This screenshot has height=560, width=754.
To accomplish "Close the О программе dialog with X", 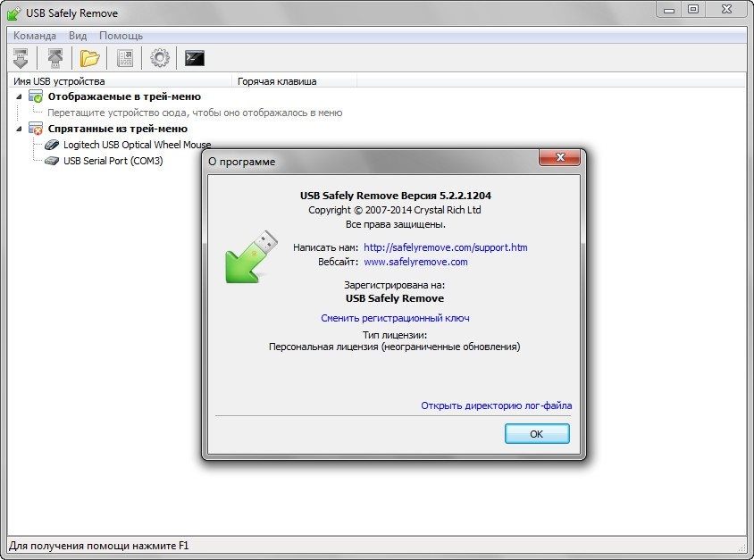I will 560,157.
